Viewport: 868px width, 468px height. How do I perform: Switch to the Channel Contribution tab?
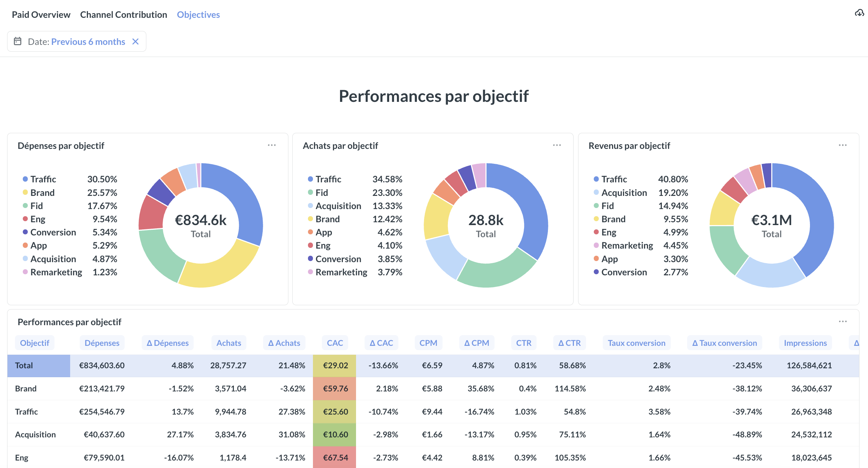tap(124, 15)
